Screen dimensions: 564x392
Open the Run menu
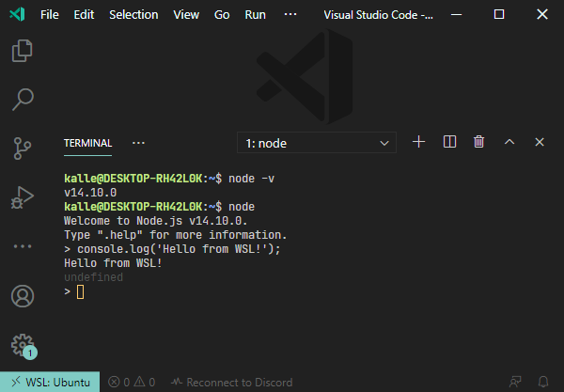(255, 15)
